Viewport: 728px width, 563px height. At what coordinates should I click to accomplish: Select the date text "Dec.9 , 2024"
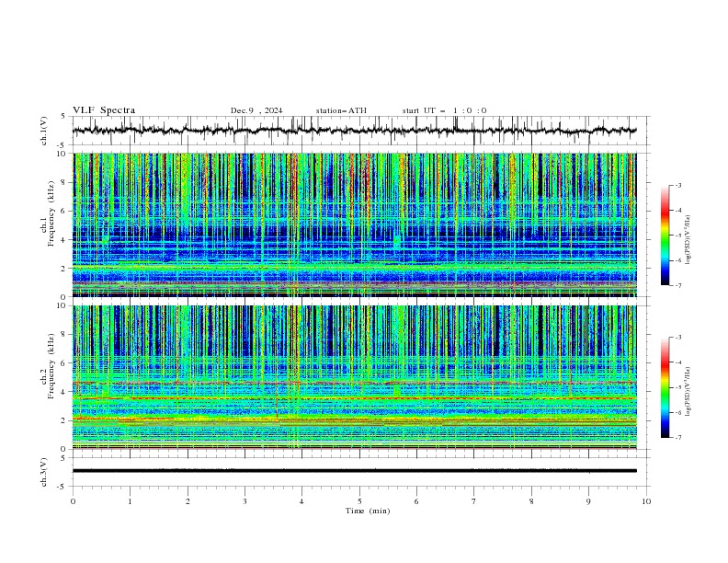(x=256, y=110)
